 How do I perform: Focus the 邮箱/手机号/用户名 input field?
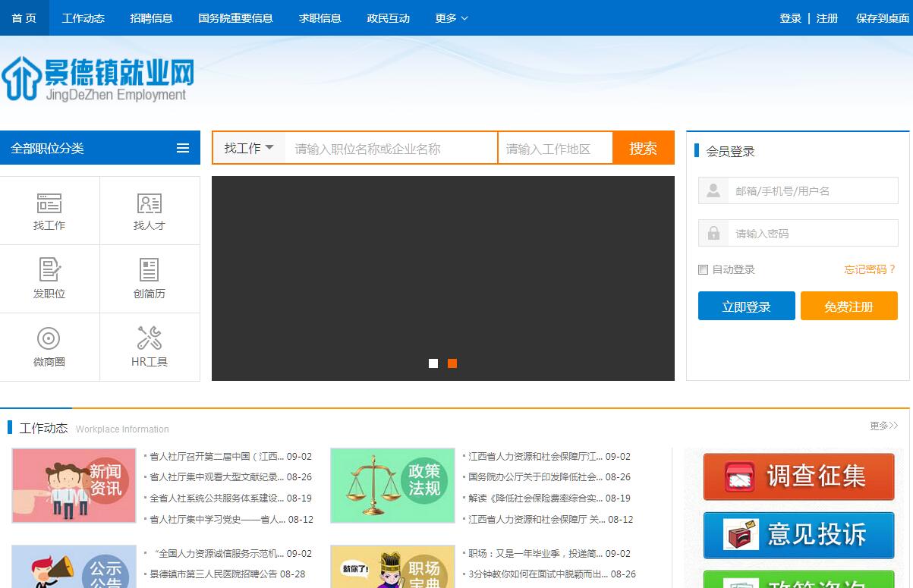(812, 191)
